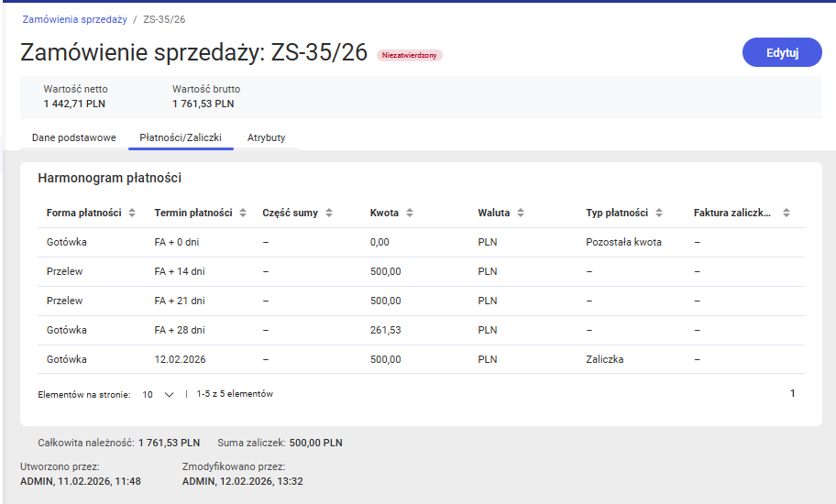Click FA + 28 dni cell
The width and height of the screenshot is (836, 504).
[x=180, y=330]
